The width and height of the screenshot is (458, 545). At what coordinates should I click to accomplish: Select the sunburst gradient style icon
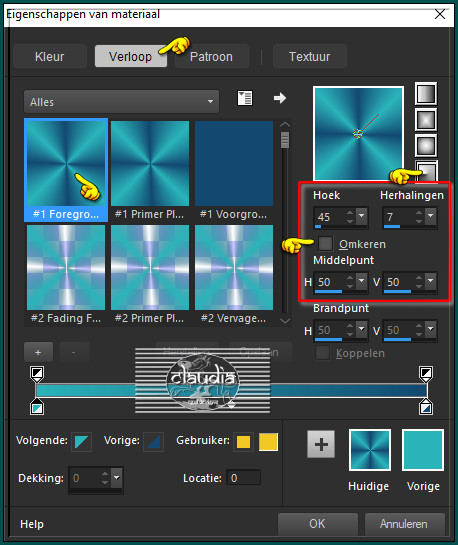click(x=426, y=146)
